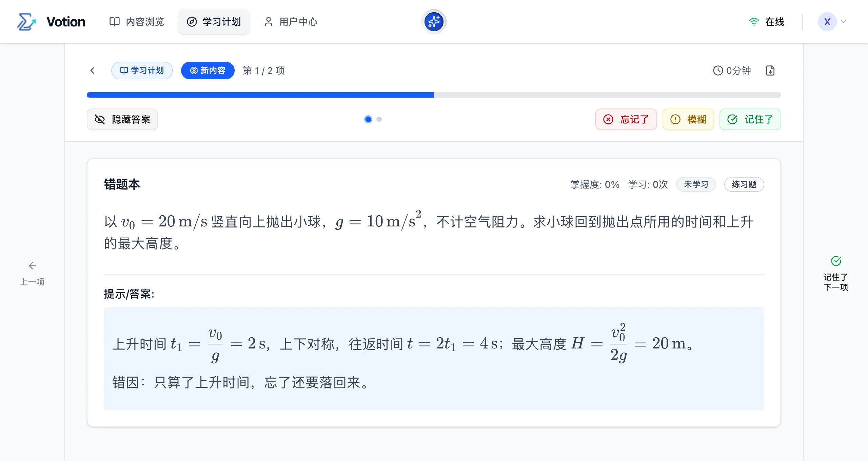Mark the card as 记住了 in toolbar

tap(750, 119)
